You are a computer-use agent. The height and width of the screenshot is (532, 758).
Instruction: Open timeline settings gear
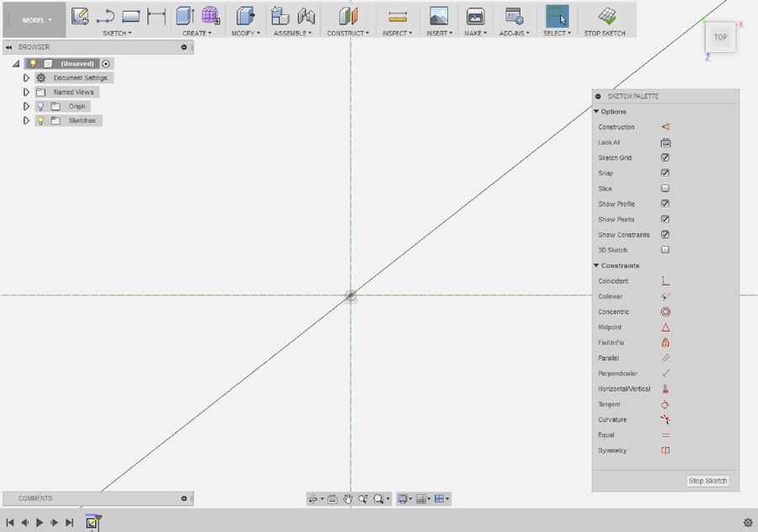click(x=747, y=523)
